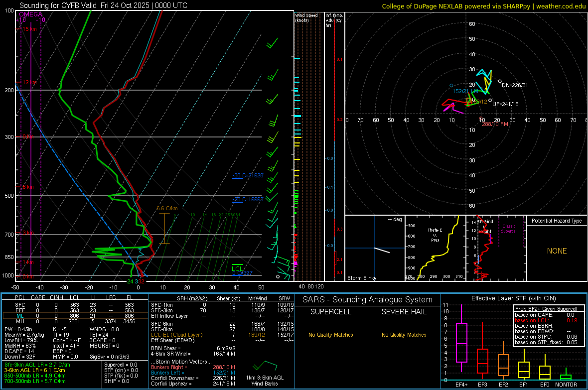Click the 'Supercell = 0.0' composite value
This screenshot has height=390, width=588.
click(x=121, y=365)
